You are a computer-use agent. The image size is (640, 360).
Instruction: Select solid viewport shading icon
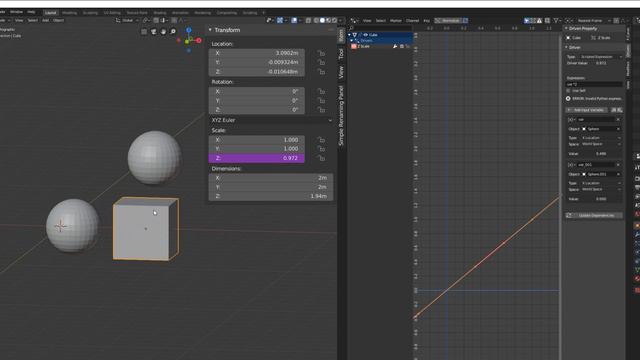pyautogui.click(x=322, y=20)
